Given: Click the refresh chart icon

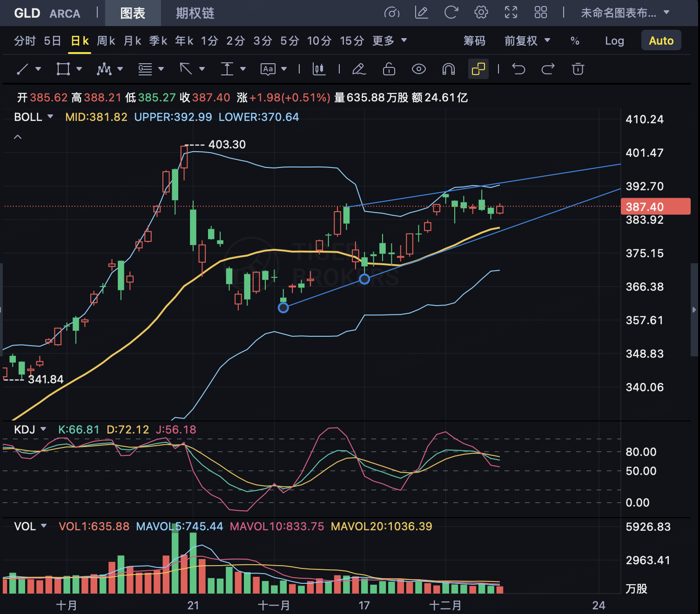Looking at the screenshot, I should (x=451, y=13).
